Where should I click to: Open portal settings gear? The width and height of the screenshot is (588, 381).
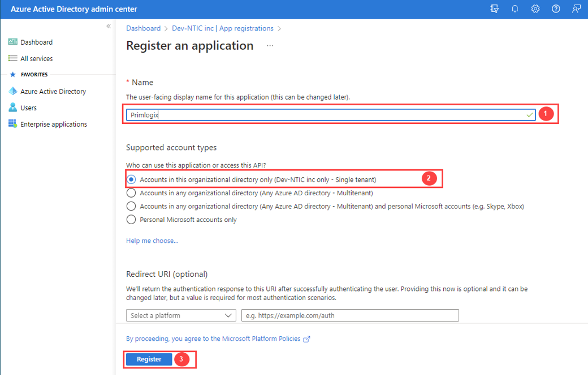coord(535,9)
